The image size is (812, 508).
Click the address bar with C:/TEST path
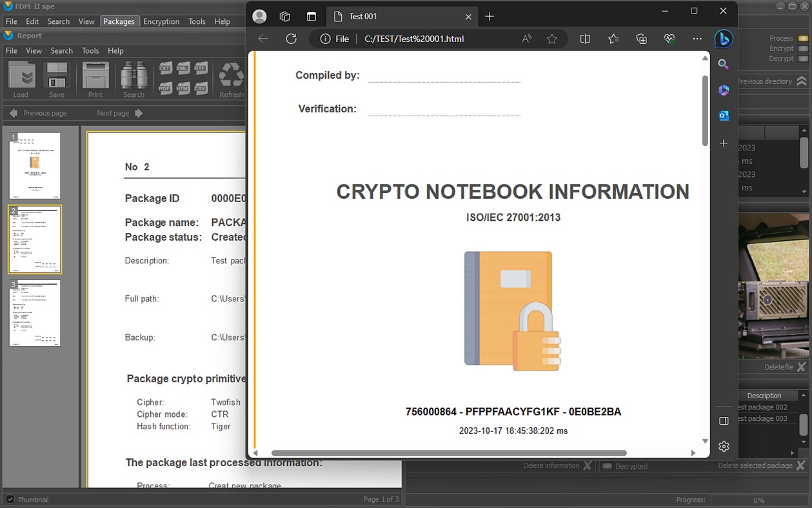pyautogui.click(x=414, y=39)
